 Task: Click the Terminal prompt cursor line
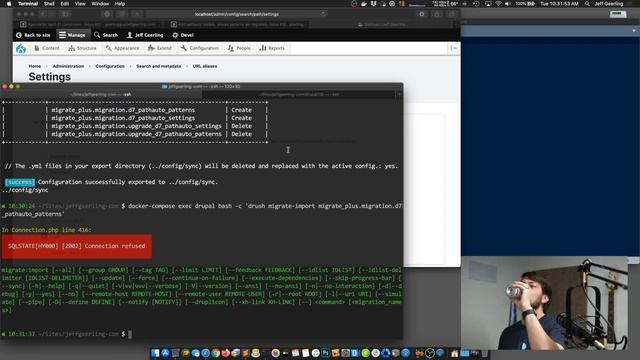pos(130,334)
